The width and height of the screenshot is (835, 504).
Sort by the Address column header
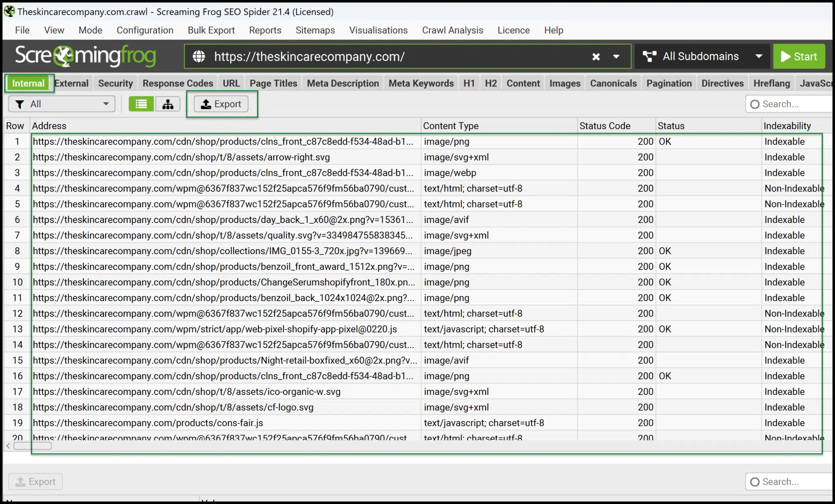225,126
